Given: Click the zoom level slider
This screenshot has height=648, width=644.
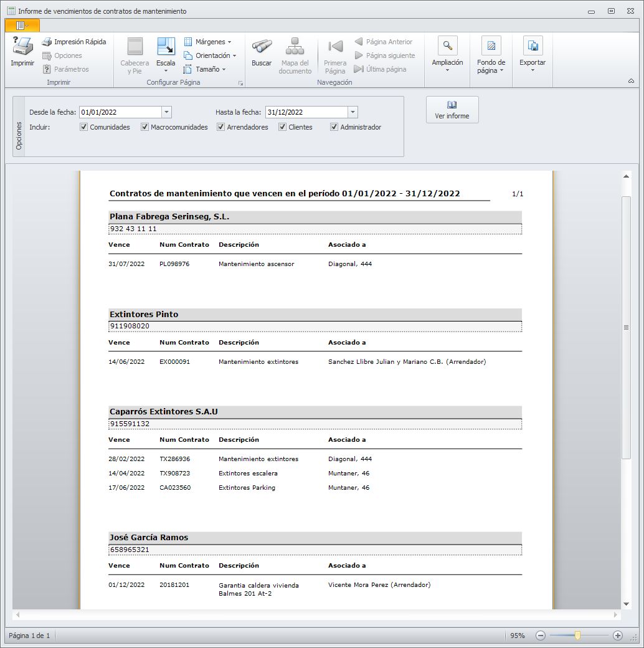Looking at the screenshot, I should (x=578, y=636).
